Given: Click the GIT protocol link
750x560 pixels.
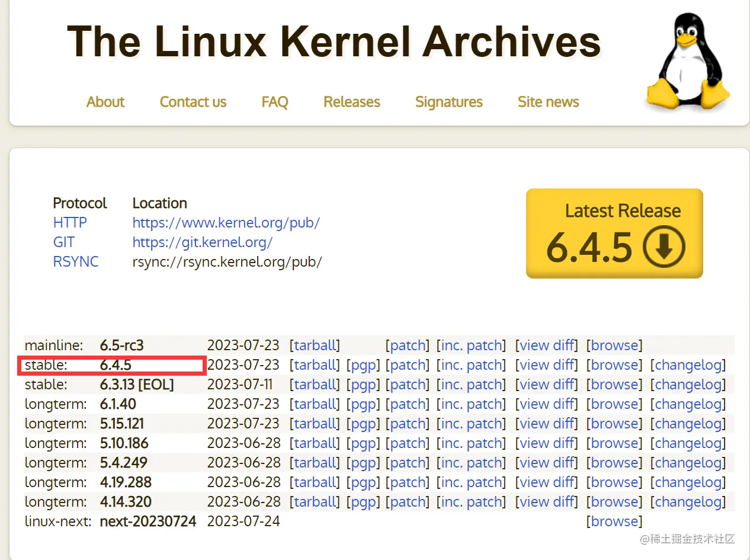Looking at the screenshot, I should [x=64, y=242].
